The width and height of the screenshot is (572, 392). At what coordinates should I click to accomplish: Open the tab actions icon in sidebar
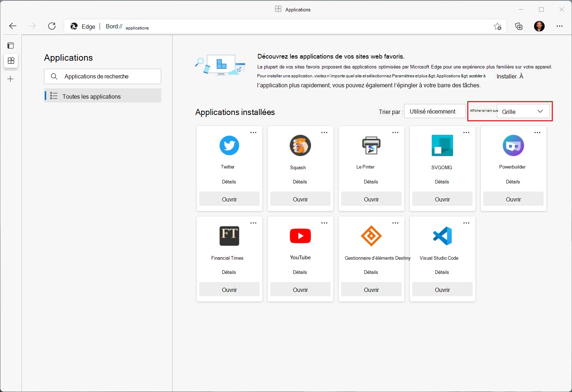(x=11, y=45)
